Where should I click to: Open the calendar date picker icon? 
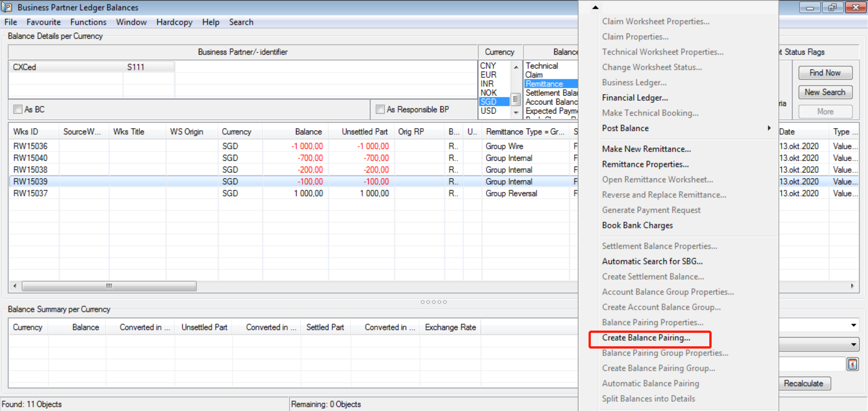point(852,364)
